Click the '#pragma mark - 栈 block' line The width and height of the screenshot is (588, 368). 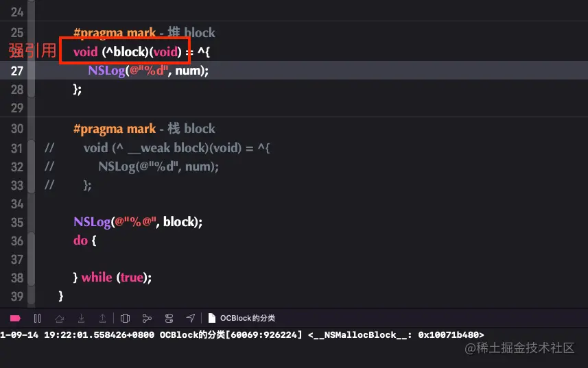tap(144, 128)
